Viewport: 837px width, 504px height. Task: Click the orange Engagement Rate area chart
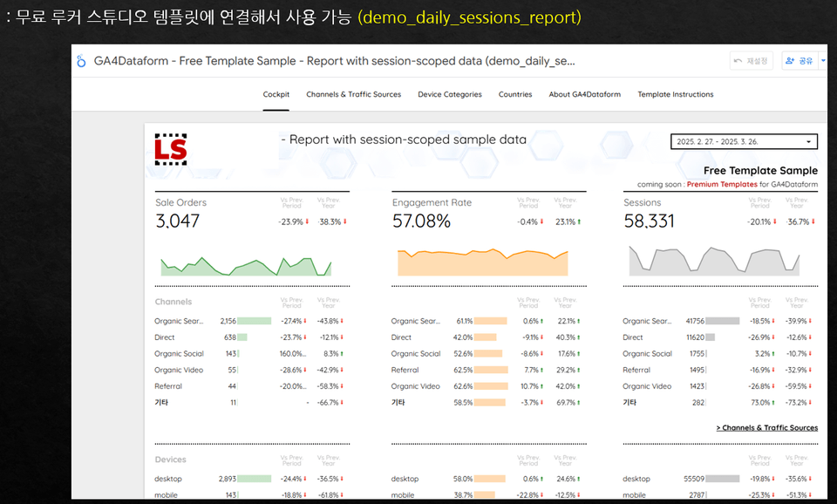point(482,262)
